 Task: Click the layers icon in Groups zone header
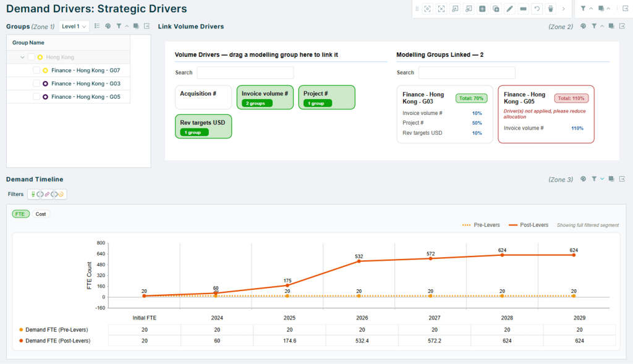[136, 26]
